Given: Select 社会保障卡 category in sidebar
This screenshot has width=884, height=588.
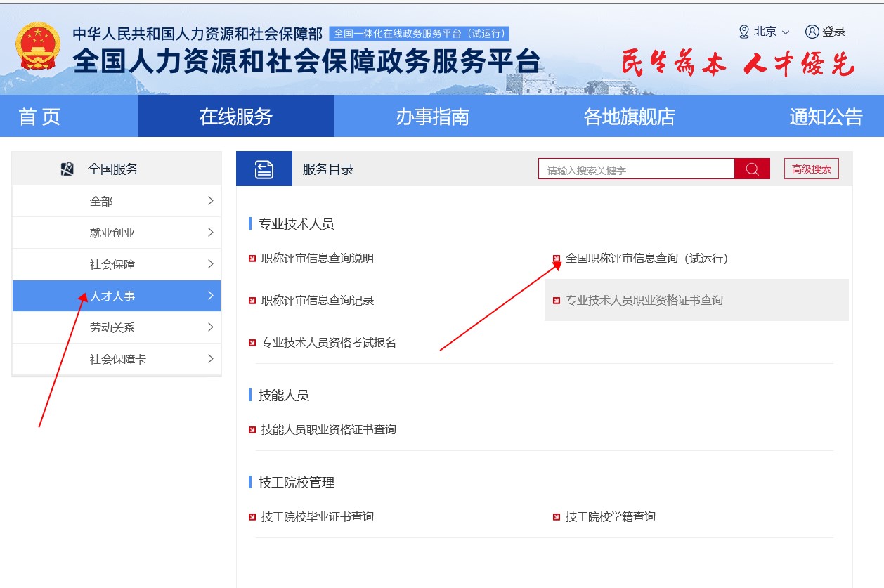Looking at the screenshot, I should coord(117,359).
